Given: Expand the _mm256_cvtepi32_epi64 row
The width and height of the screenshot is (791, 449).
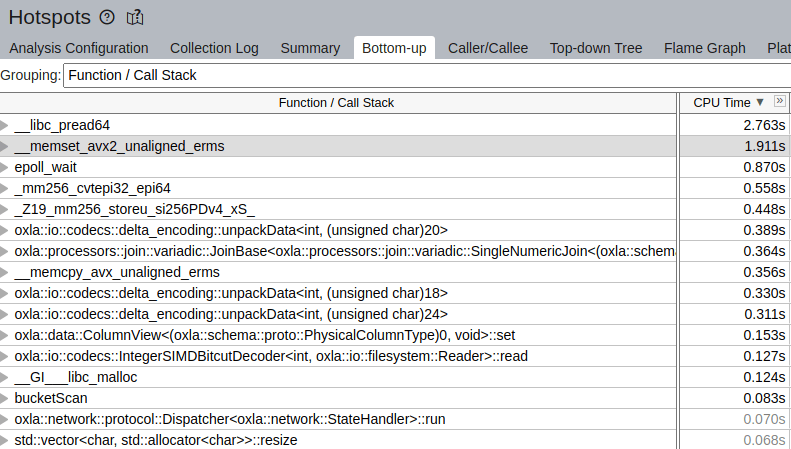Looking at the screenshot, I should [4, 189].
